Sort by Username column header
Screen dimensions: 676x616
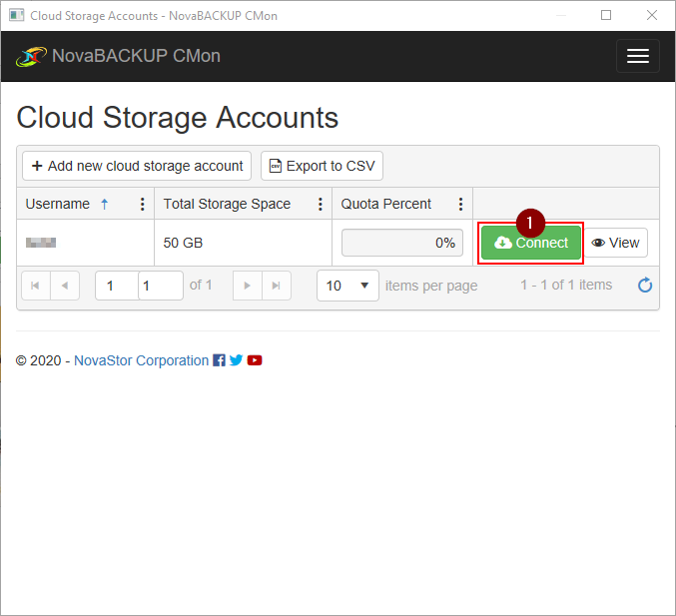[58, 204]
